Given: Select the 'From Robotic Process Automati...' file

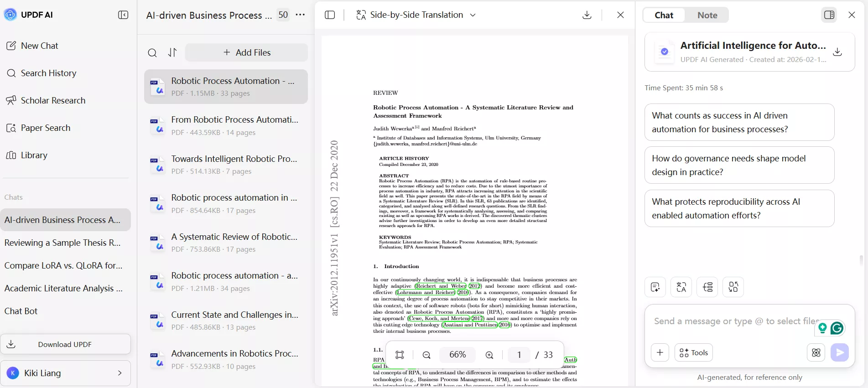Looking at the screenshot, I should 226,125.
